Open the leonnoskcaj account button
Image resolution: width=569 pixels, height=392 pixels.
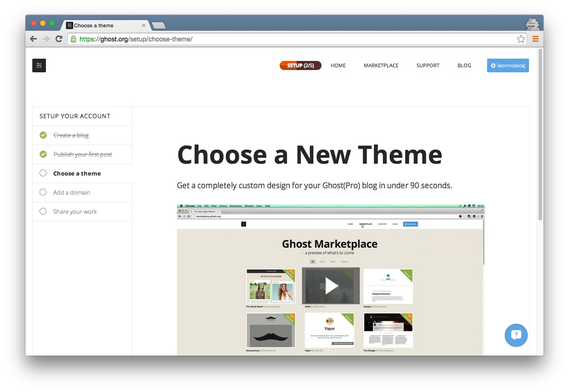pyautogui.click(x=508, y=65)
